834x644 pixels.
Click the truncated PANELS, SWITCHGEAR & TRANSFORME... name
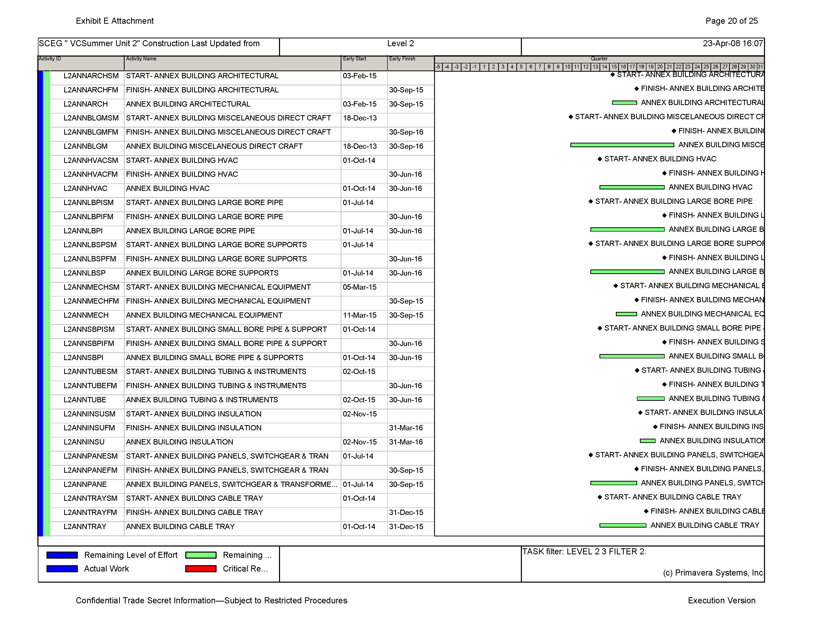[232, 485]
